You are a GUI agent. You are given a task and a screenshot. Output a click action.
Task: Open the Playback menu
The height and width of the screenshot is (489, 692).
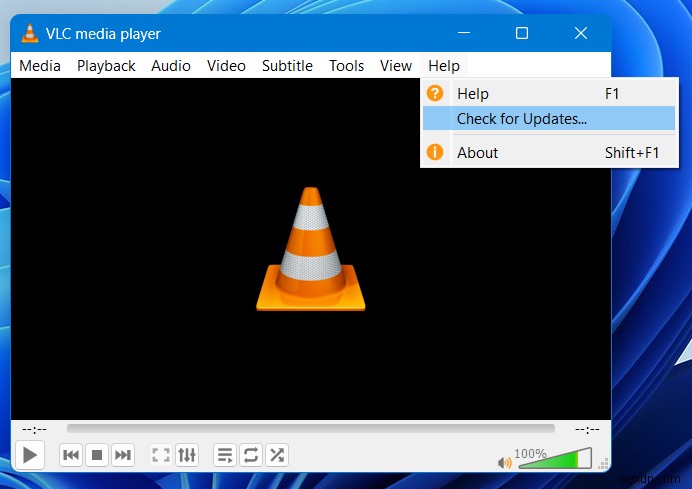pyautogui.click(x=106, y=66)
